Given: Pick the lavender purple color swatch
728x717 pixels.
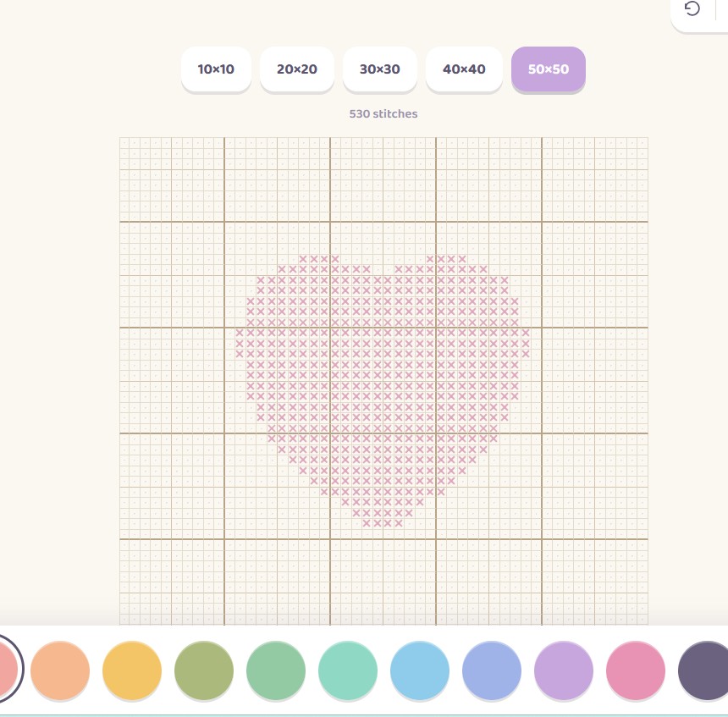Looking at the screenshot, I should coord(564,670).
